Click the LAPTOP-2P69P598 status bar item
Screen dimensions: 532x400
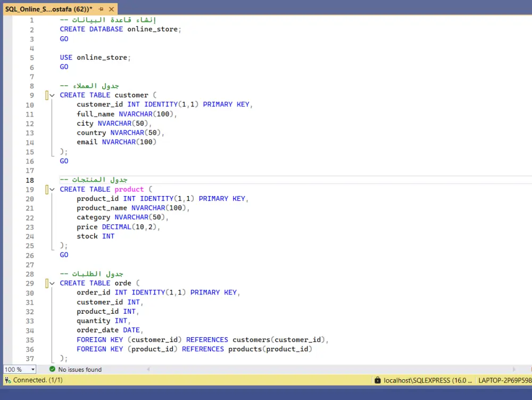(504, 380)
